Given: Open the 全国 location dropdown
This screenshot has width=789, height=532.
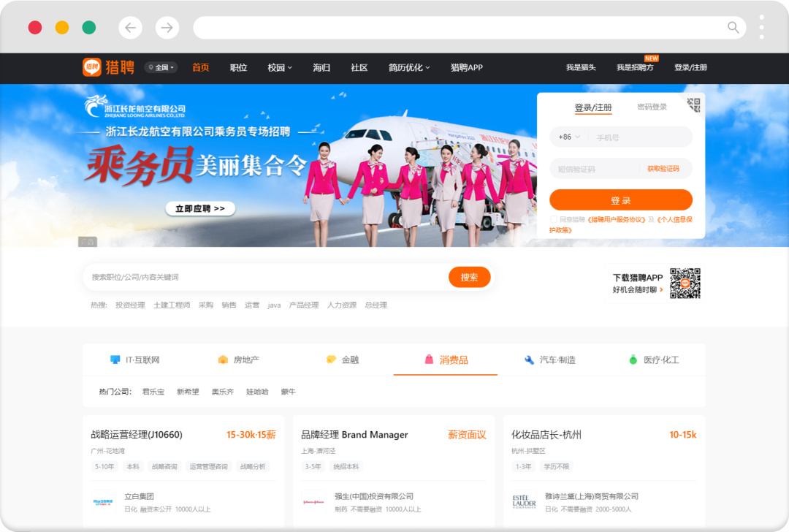Looking at the screenshot, I should click(161, 67).
